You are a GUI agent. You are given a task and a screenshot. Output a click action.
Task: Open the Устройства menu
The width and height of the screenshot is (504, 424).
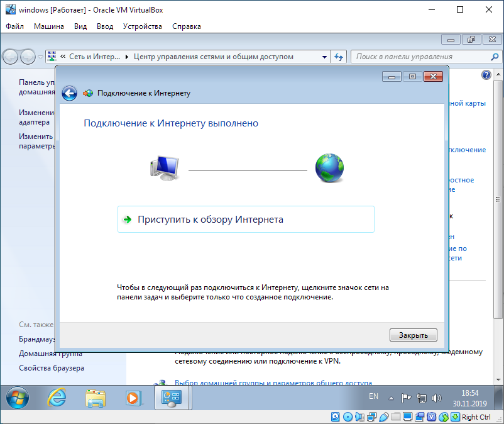[x=143, y=26]
